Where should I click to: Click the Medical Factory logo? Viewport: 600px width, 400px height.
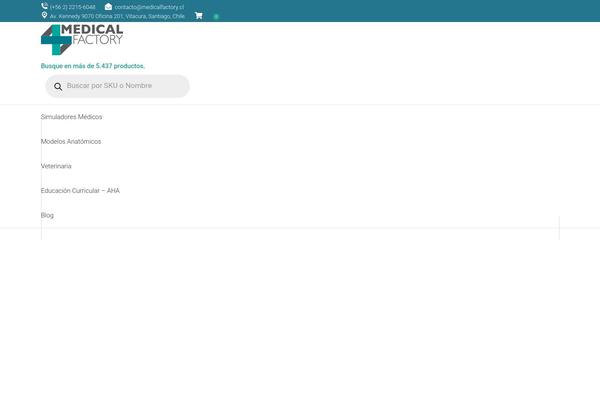82,40
